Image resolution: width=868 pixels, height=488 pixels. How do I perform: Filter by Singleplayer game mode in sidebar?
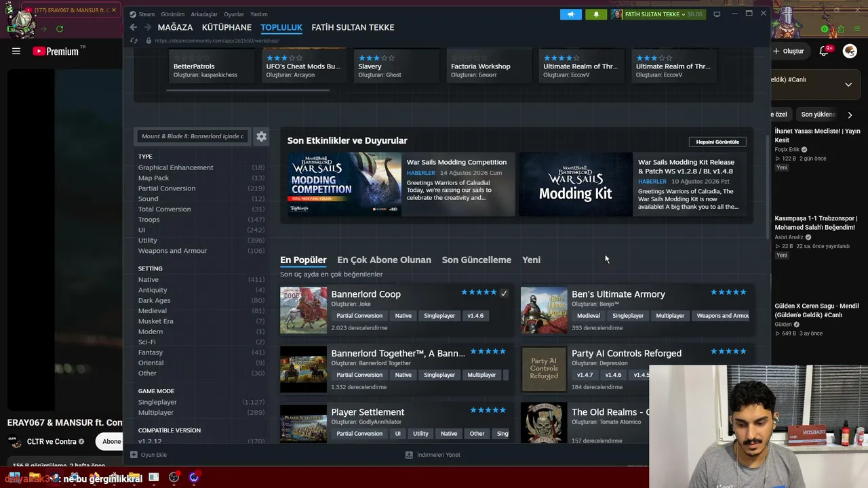[x=157, y=402]
